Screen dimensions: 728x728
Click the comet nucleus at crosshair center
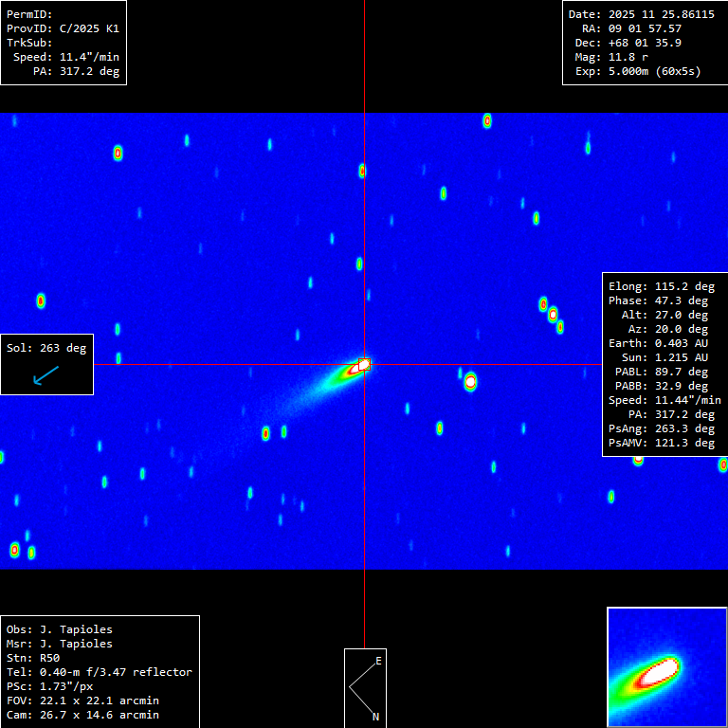(x=364, y=364)
